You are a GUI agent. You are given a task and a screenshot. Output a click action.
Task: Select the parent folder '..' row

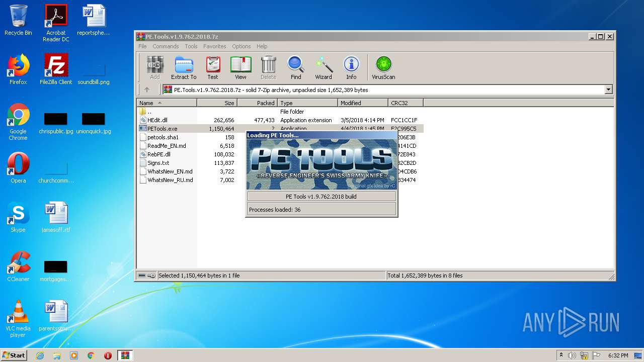[280, 112]
